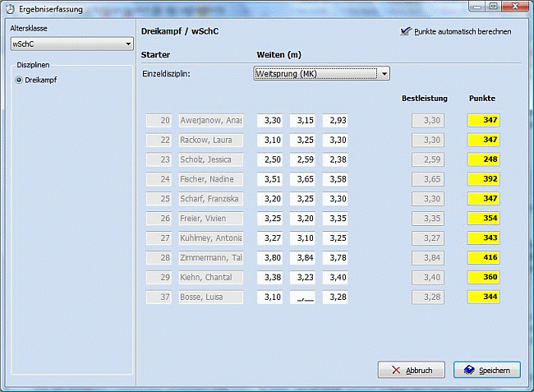Click third attempt 3,40 for Kiehn, Chantal
Viewport: 534px width, 392px height.
click(335, 278)
